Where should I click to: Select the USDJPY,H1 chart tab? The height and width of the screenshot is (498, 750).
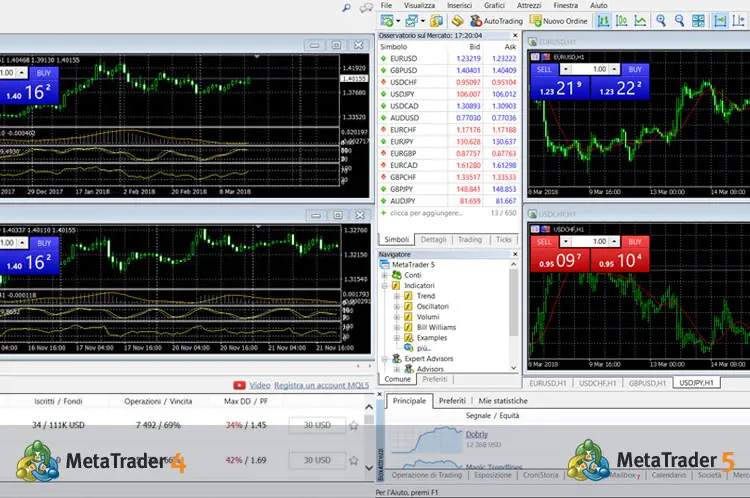[x=696, y=383]
